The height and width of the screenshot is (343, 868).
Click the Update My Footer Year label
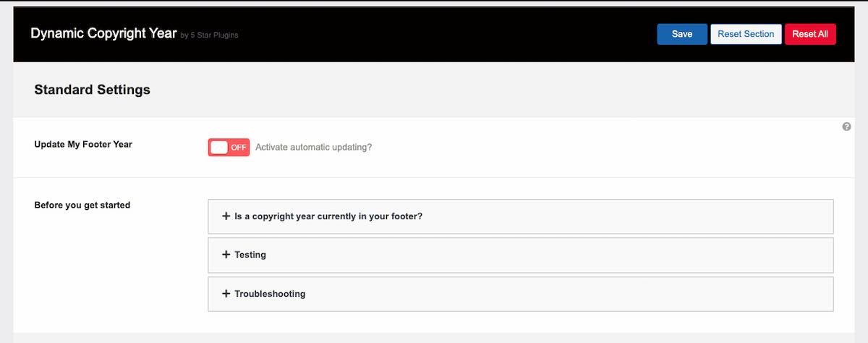click(x=83, y=144)
